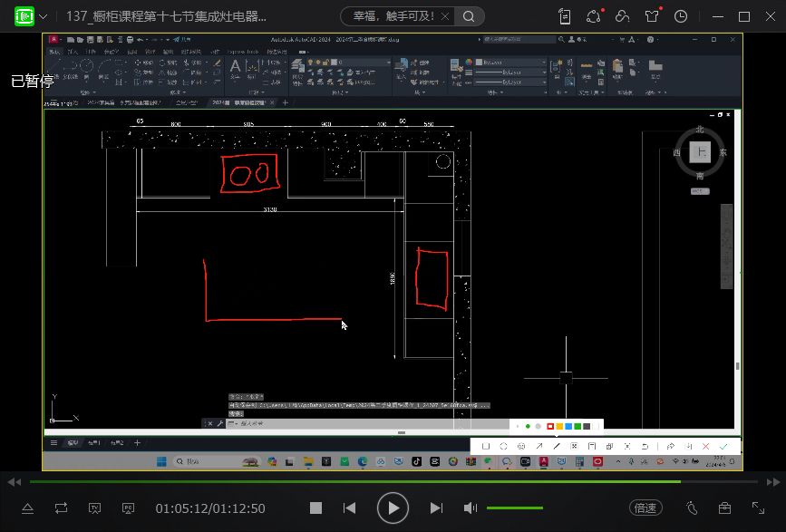Skip to the previous video

350,508
